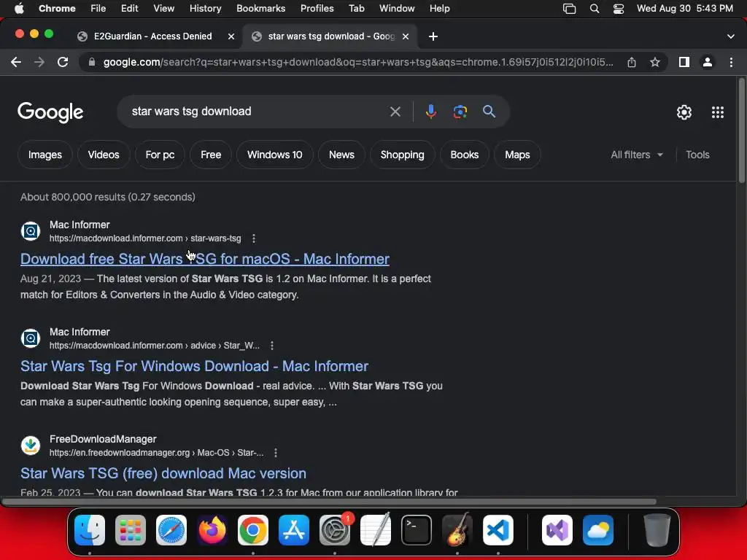Open Terminal from the dock
The width and height of the screenshot is (747, 560).
coord(417,530)
